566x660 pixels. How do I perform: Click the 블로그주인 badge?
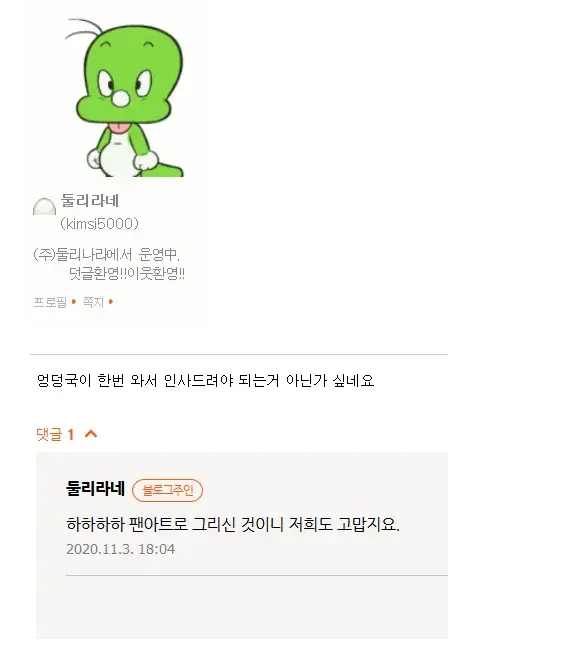click(167, 490)
